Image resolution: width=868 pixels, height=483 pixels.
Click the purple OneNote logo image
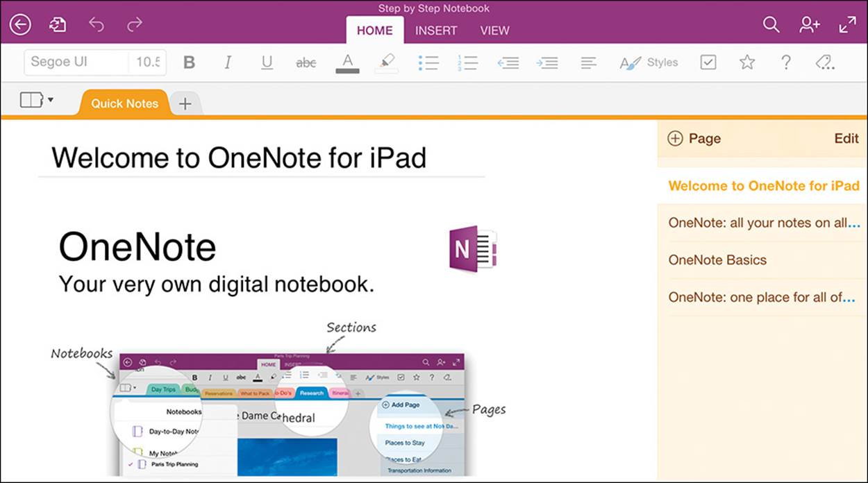[472, 248]
